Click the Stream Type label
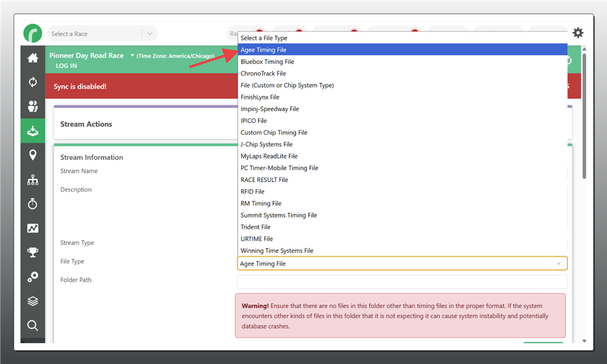Viewport: 607px width, 364px height. tap(77, 242)
